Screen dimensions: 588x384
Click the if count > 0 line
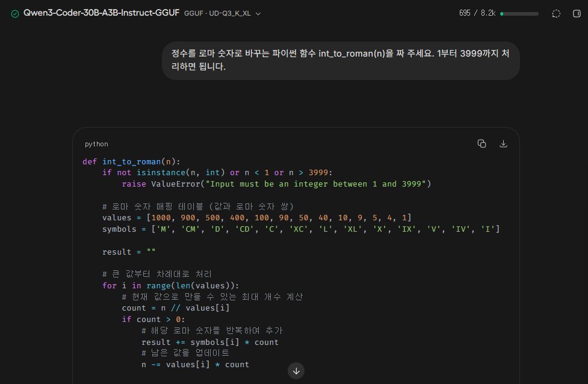(x=153, y=320)
